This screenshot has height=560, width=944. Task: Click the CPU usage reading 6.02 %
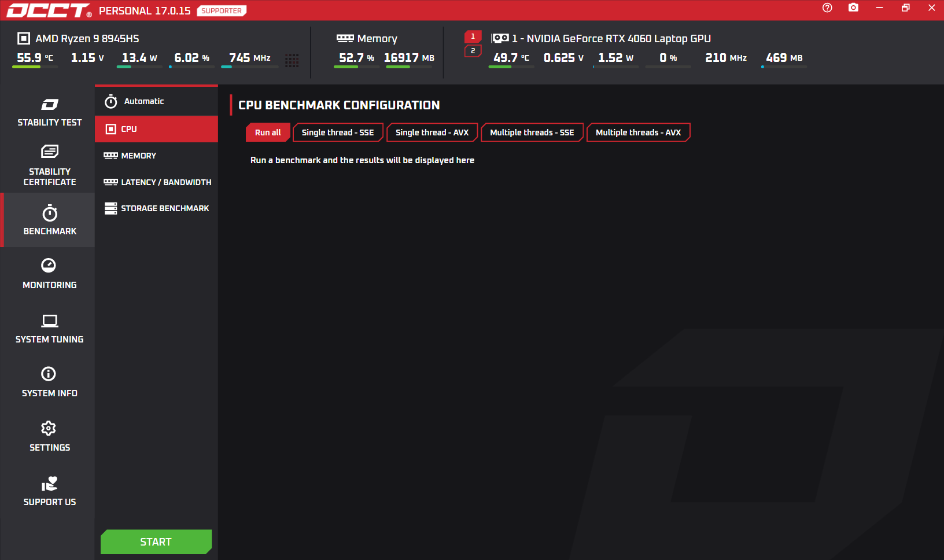191,58
